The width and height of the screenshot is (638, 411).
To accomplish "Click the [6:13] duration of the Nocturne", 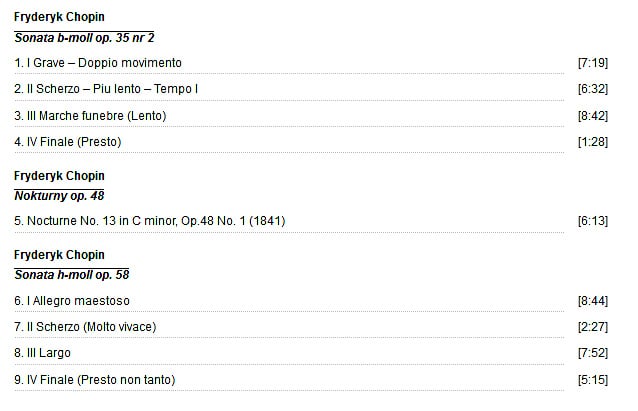I will pyautogui.click(x=593, y=221).
